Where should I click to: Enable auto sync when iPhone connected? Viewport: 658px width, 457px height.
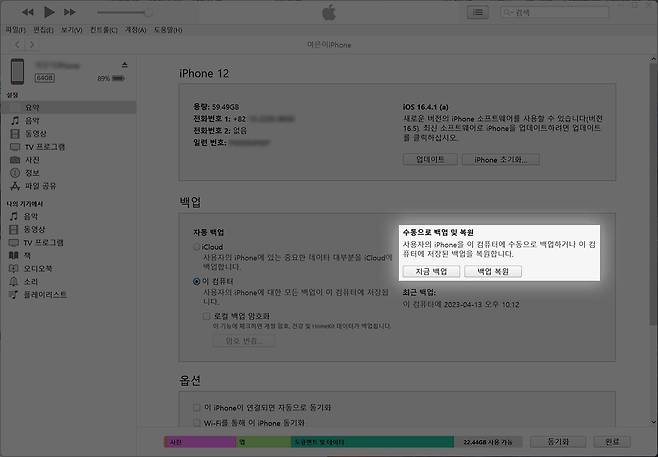click(x=196, y=407)
